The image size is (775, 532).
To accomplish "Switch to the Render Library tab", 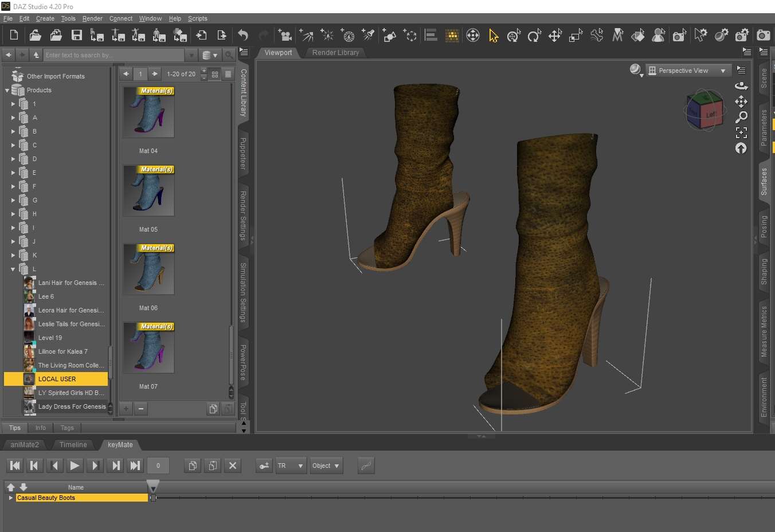I will [335, 53].
